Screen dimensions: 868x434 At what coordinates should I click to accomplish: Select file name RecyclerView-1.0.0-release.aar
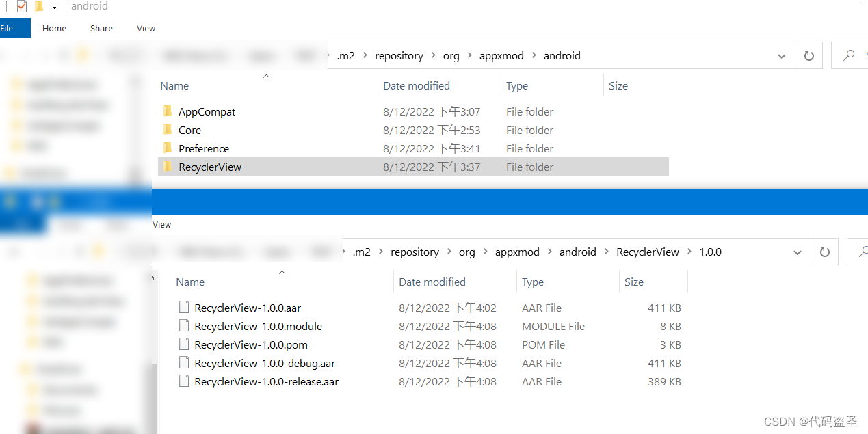pos(266,381)
